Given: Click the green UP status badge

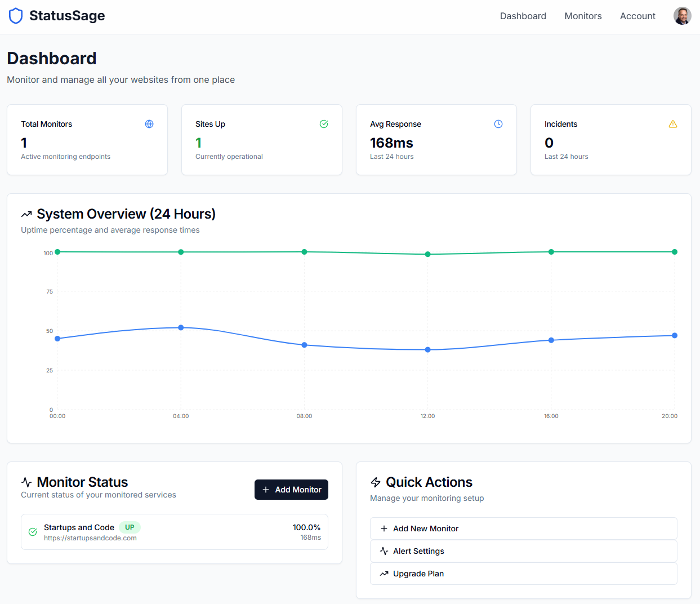Looking at the screenshot, I should pos(130,527).
